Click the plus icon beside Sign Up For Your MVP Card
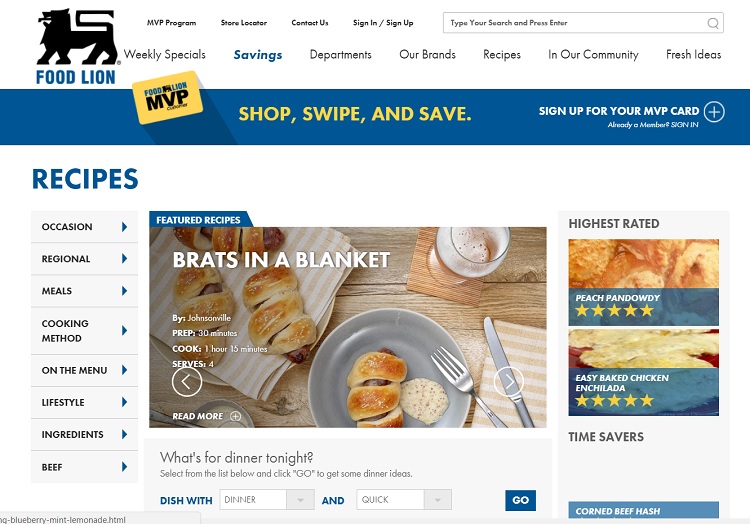Screen dimensions: 750x524 (714, 112)
